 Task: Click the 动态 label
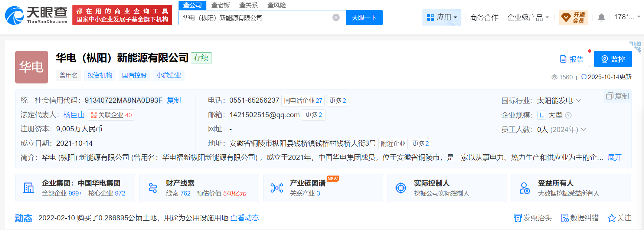click(23, 218)
